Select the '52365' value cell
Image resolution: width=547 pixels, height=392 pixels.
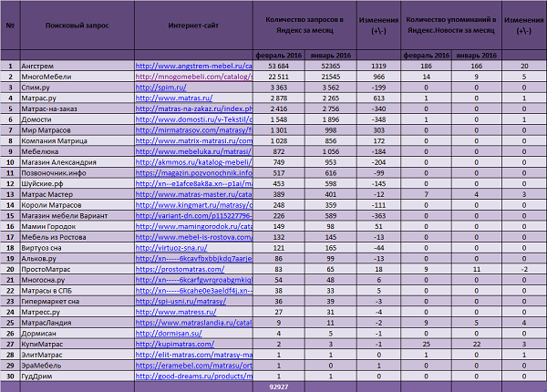pos(331,66)
